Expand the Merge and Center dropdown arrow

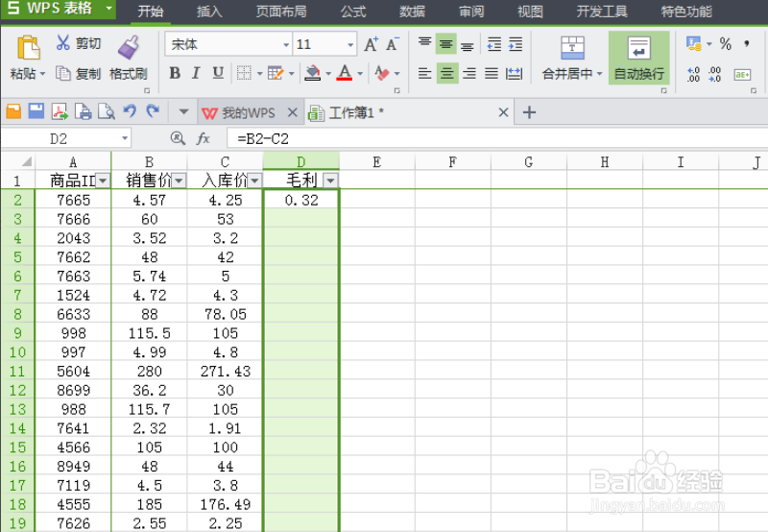point(599,74)
